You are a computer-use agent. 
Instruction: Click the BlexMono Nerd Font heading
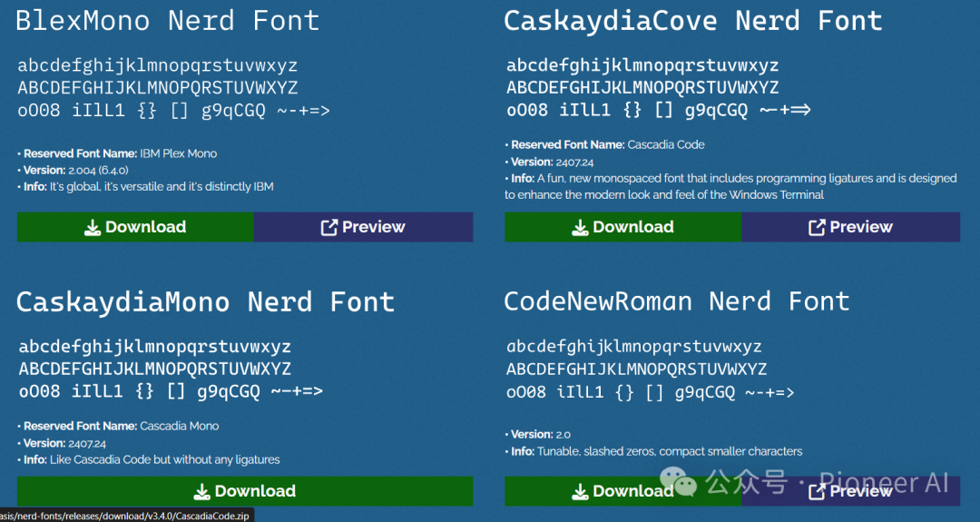click(168, 21)
